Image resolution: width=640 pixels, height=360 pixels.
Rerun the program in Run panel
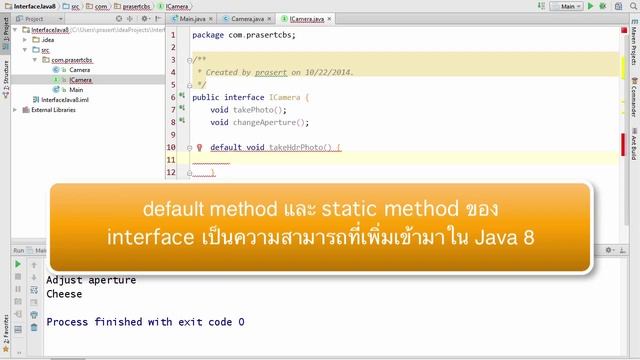pos(18,264)
